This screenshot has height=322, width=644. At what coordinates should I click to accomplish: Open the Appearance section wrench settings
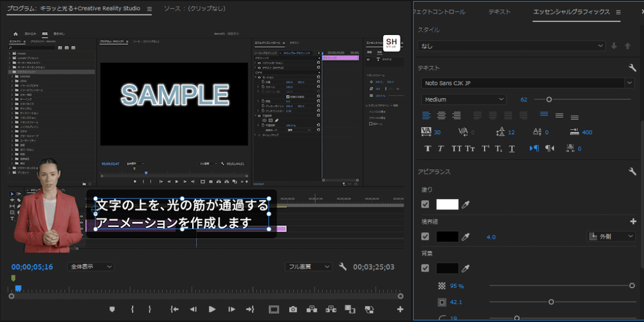632,172
